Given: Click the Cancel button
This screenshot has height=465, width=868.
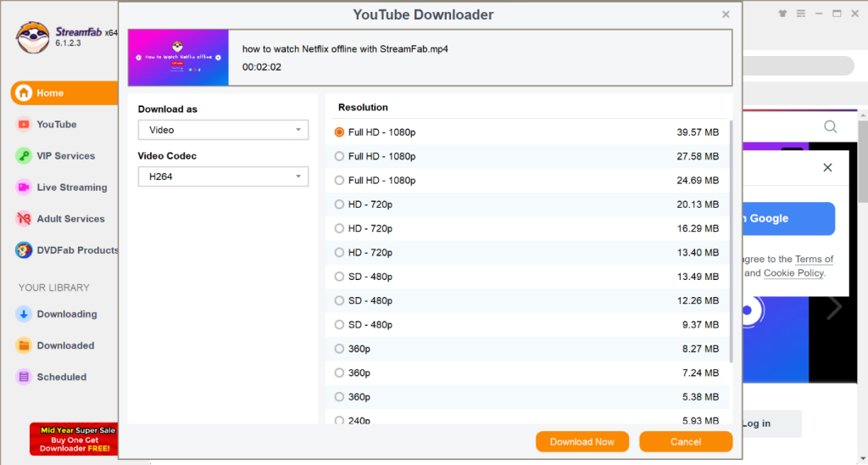Looking at the screenshot, I should pyautogui.click(x=686, y=442).
